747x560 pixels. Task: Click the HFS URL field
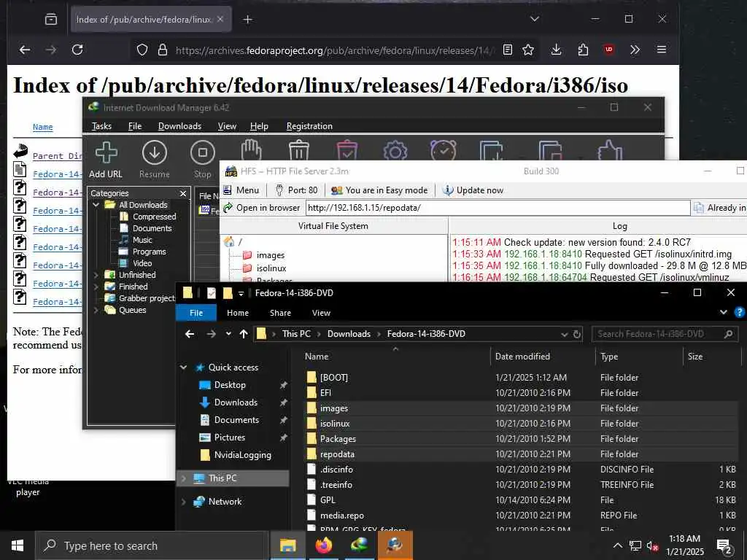[498, 208]
